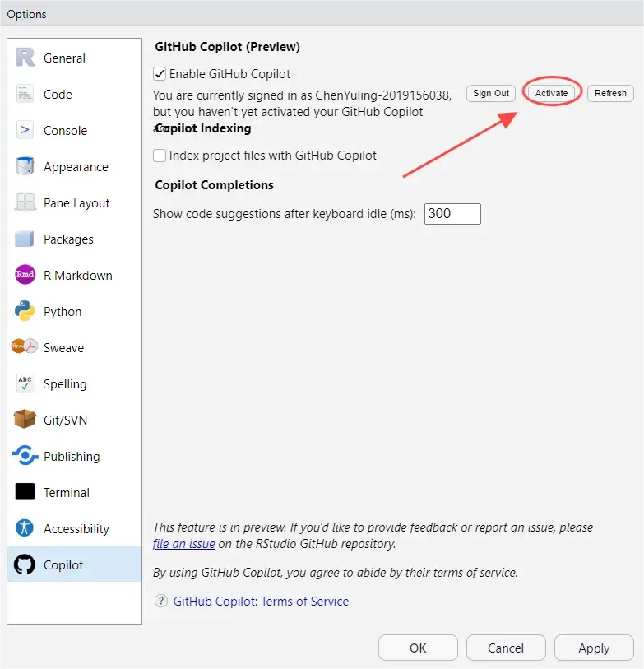
Task: Click the keyboard idle milliseconds input field
Action: pos(452,214)
